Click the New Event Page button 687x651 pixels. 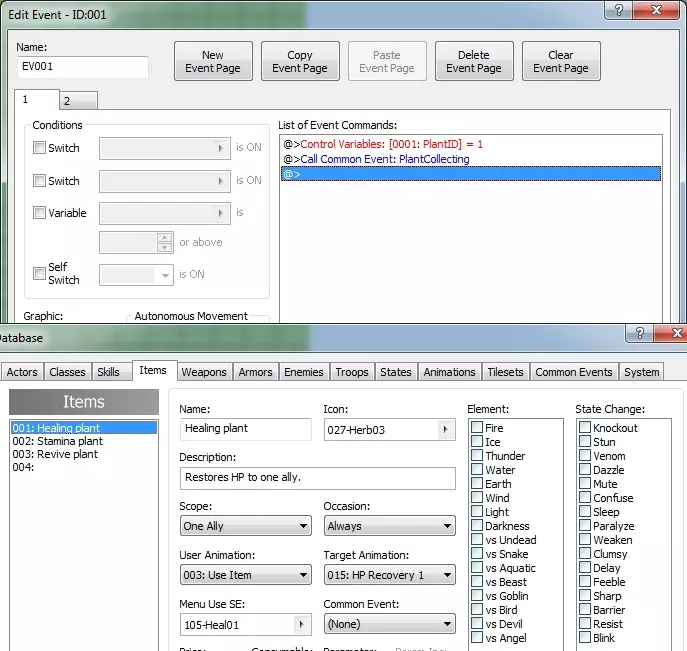coord(213,62)
